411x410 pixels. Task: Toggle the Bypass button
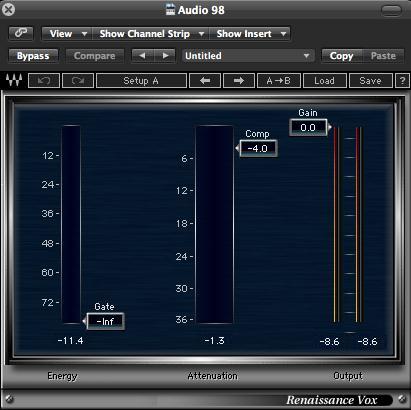tap(33, 56)
